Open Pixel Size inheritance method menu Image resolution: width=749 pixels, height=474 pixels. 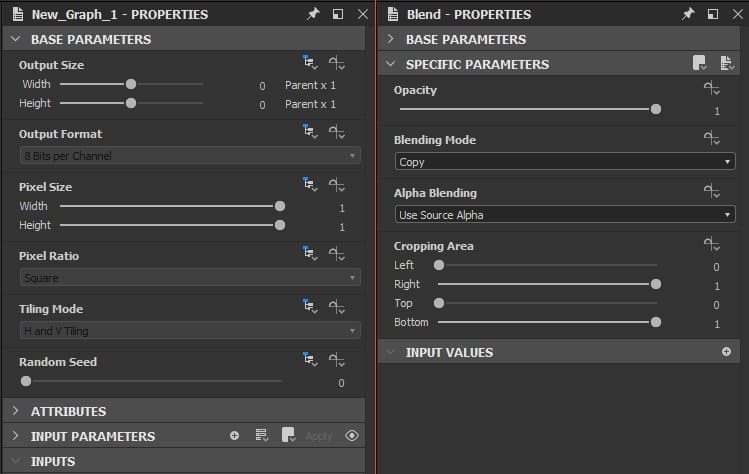(x=310, y=184)
